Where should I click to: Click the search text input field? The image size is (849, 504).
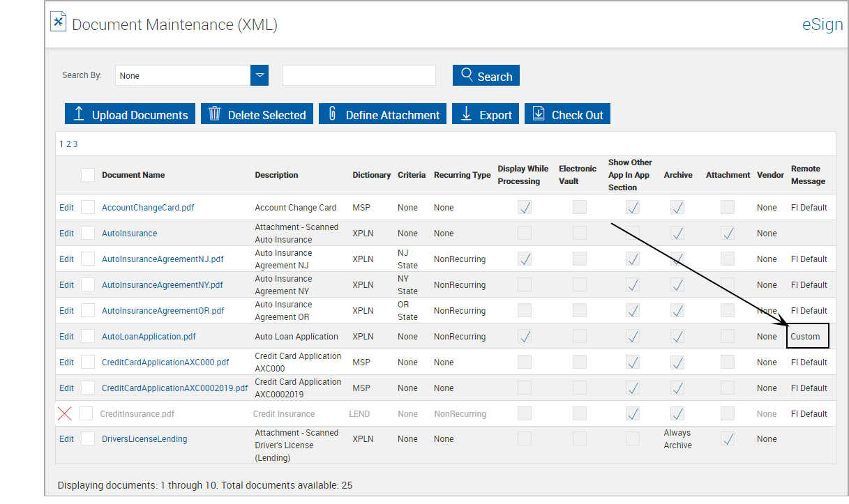point(359,75)
